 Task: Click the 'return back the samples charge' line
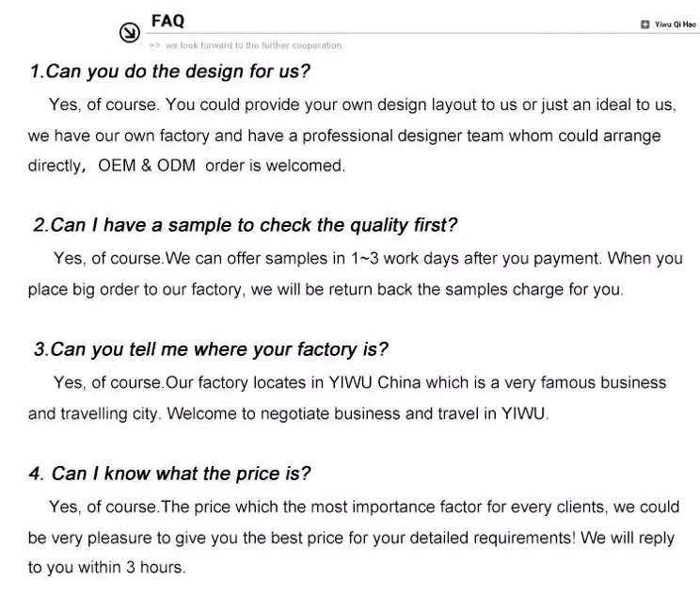tap(326, 289)
